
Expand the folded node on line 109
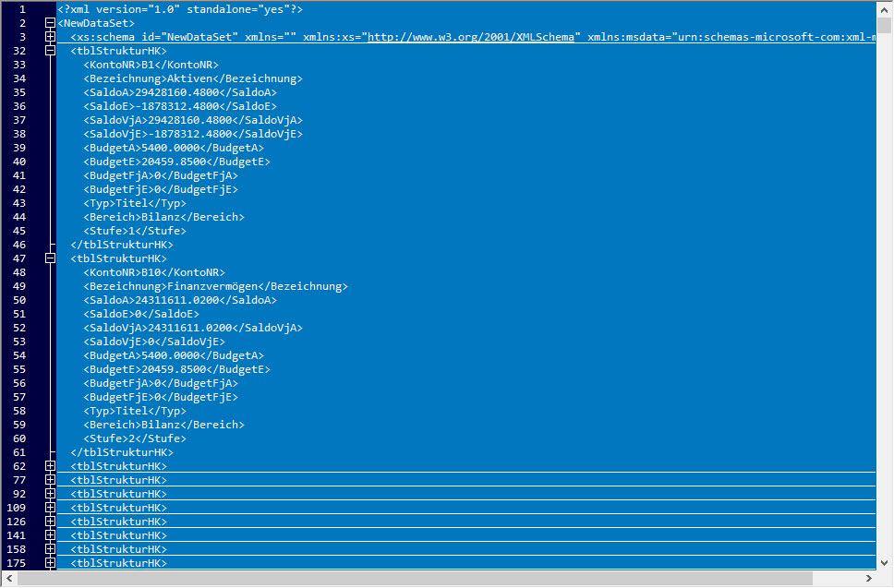(x=50, y=508)
